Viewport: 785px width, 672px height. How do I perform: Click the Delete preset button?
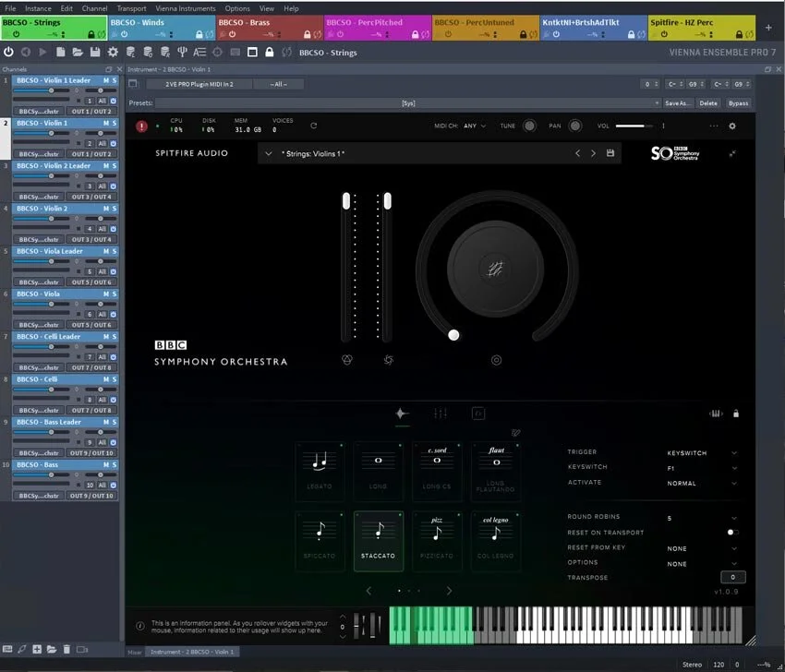pos(708,103)
